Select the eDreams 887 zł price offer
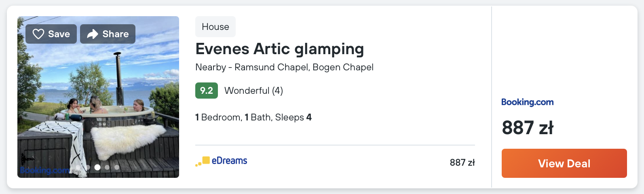Viewport: 644px width, 194px height. click(462, 162)
